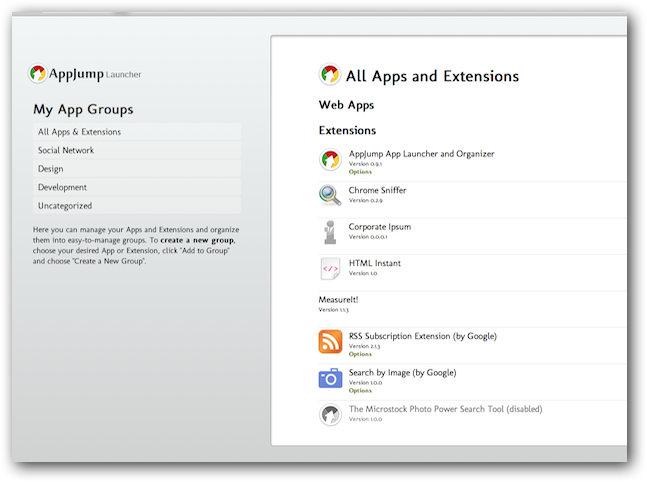
Task: Click the orange RSS Subscription Extension icon
Action: point(330,341)
